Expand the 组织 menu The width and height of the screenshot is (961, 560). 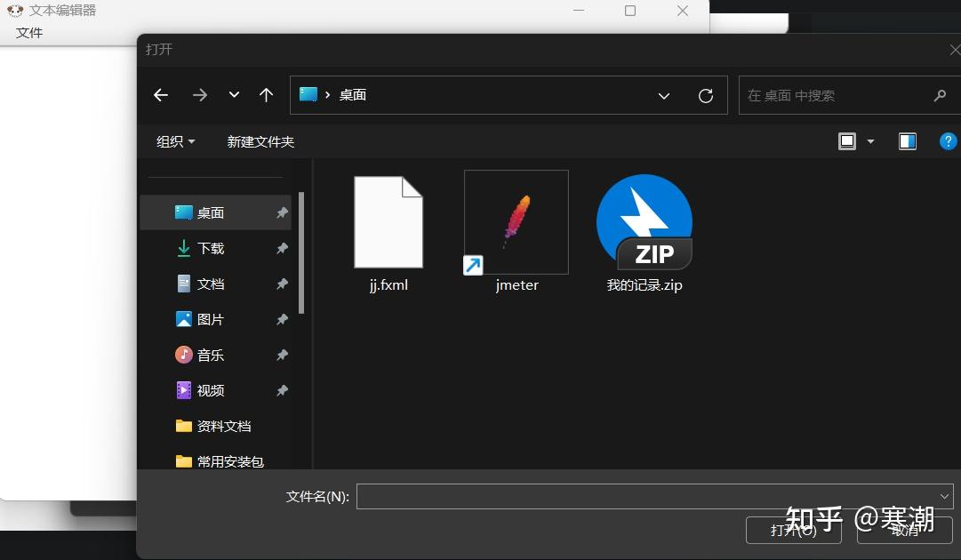pos(175,140)
